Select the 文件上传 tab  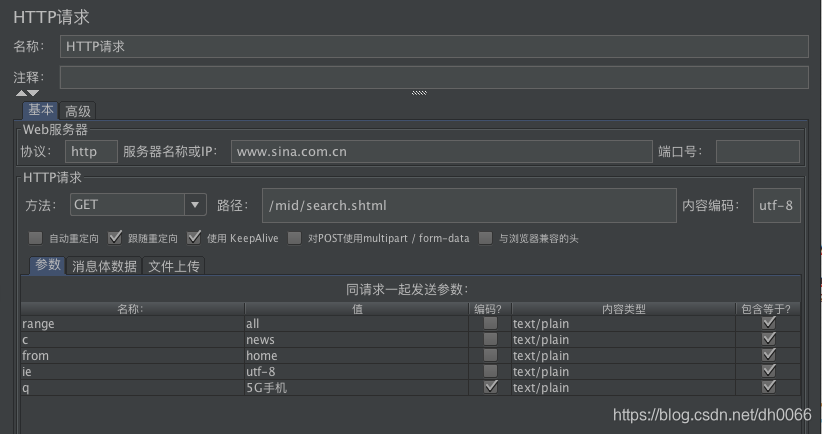[174, 266]
